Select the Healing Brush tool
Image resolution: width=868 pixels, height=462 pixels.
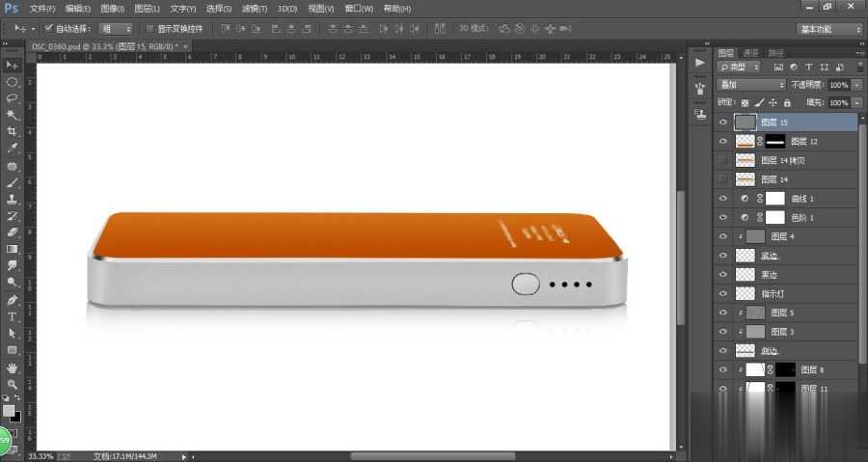[x=12, y=166]
